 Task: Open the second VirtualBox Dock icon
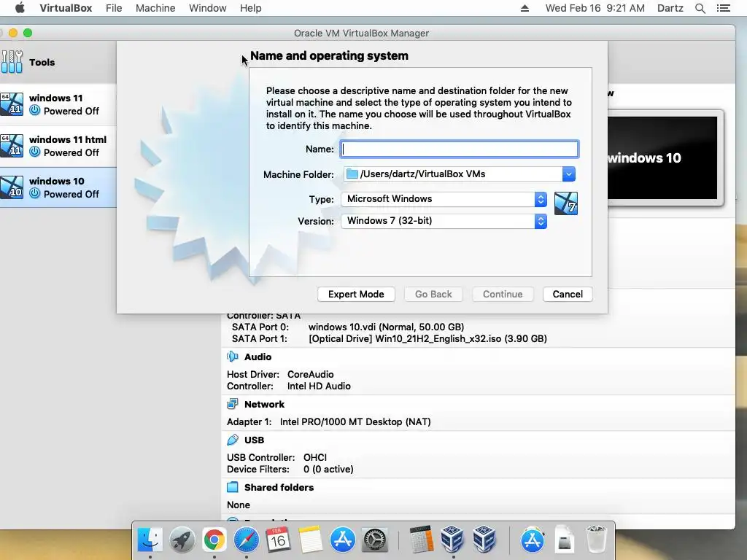point(484,540)
